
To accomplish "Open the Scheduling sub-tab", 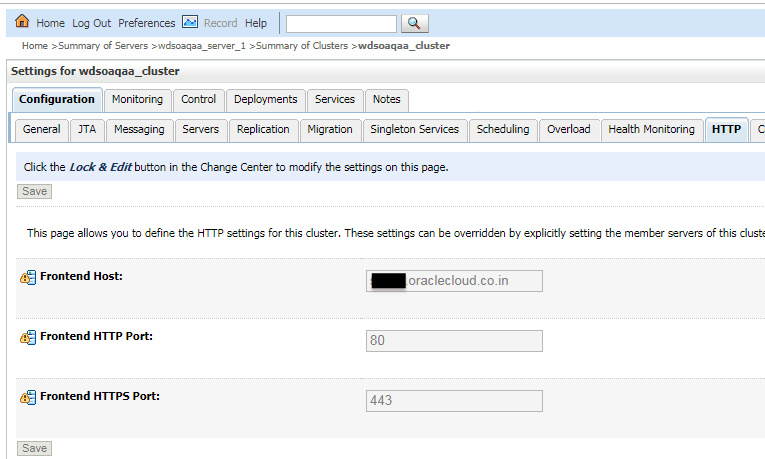I will tap(503, 130).
